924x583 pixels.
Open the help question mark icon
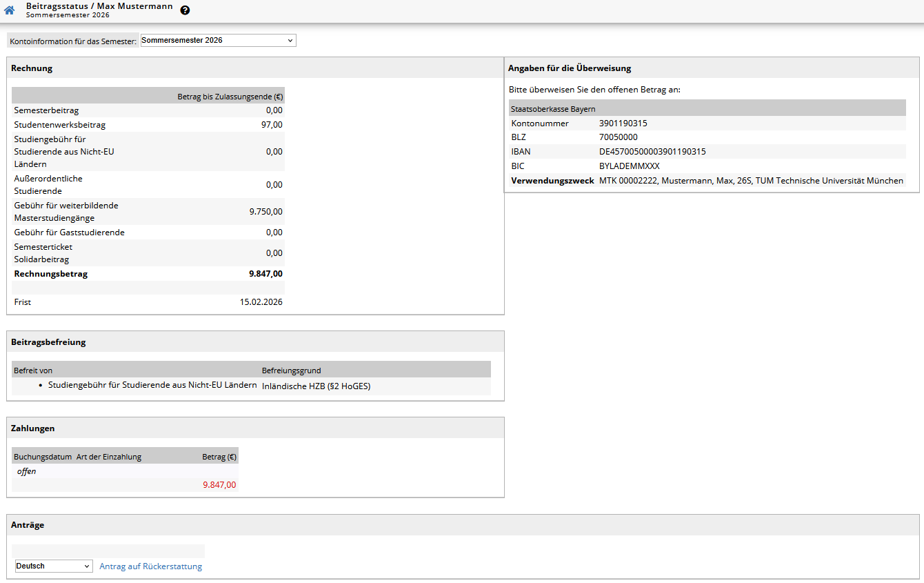(185, 10)
